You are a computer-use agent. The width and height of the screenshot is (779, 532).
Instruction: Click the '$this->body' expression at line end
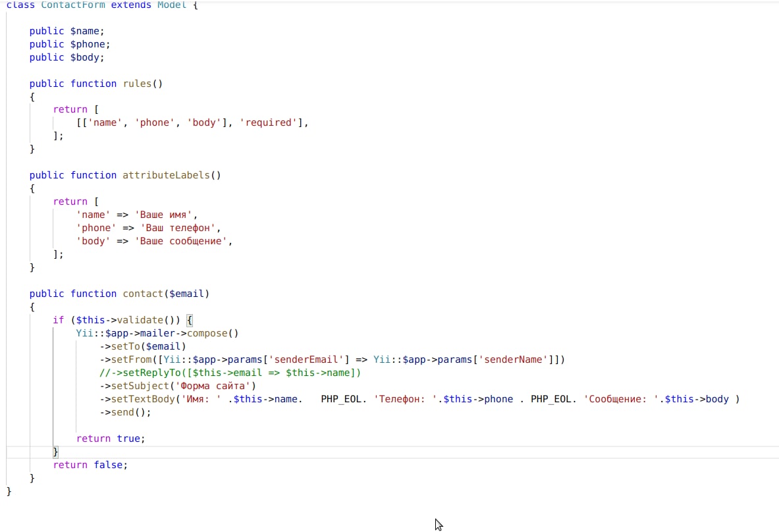tap(697, 399)
